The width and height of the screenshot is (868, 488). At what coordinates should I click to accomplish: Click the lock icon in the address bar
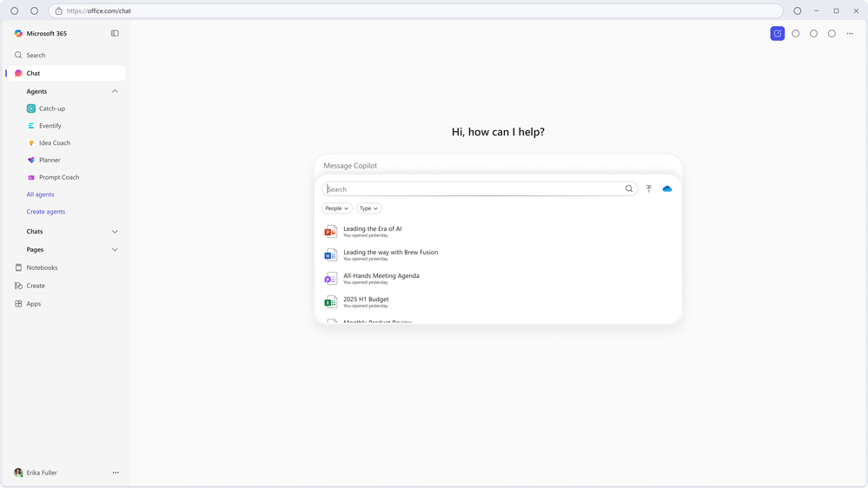coord(59,11)
